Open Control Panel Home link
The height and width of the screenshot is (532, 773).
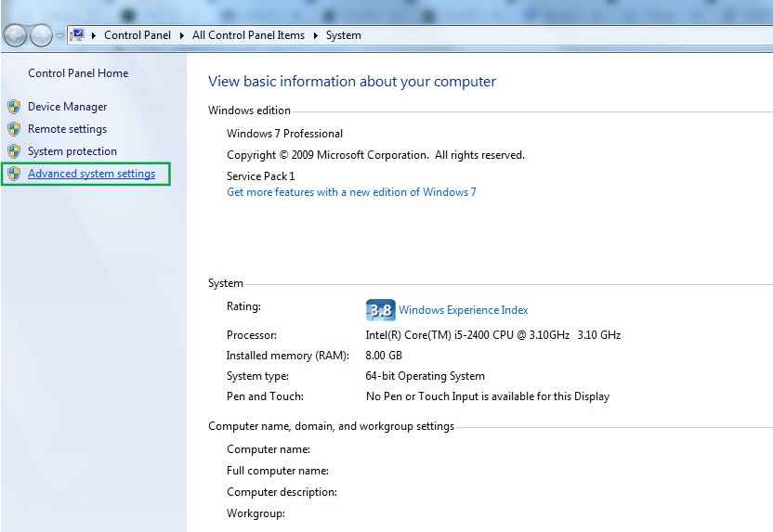(78, 73)
